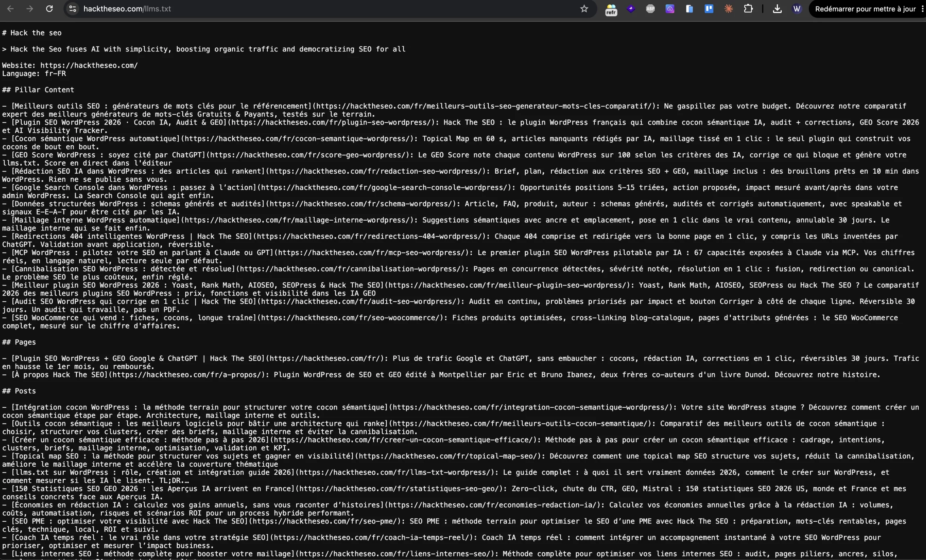926x560 pixels.
Task: Click the cocon-semantique-wordpress URL
Action: click(x=297, y=139)
